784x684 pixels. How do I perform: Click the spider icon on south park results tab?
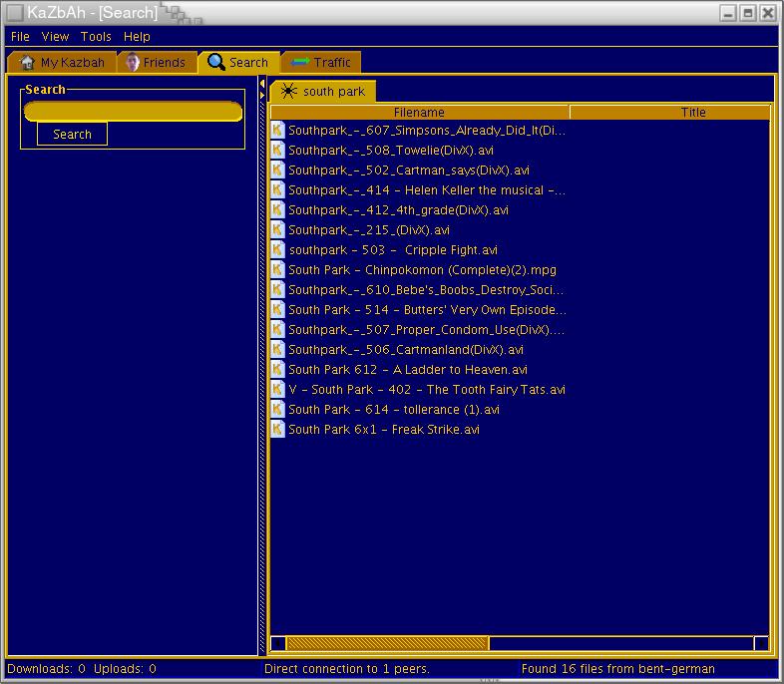coord(288,91)
